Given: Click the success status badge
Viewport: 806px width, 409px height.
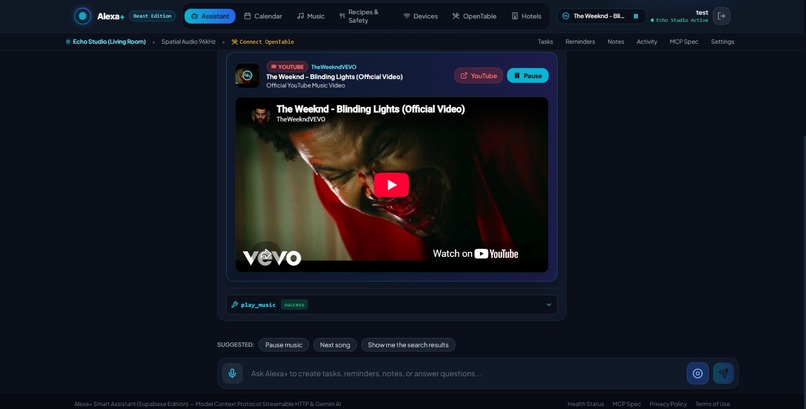Looking at the screenshot, I should [294, 305].
